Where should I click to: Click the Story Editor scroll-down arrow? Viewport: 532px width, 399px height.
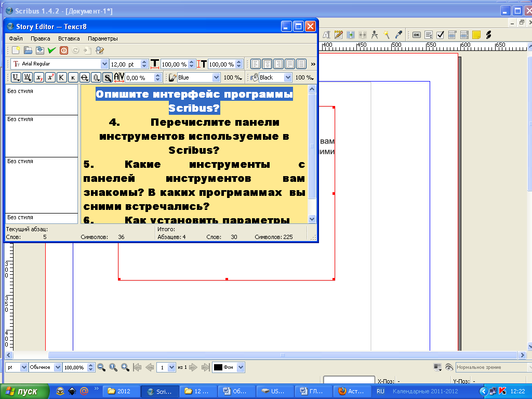[312, 219]
